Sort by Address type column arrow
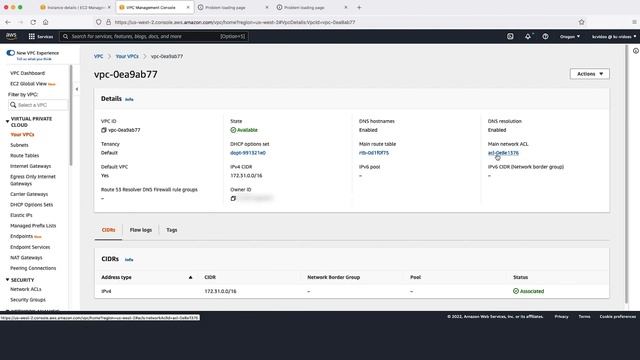640x360 pixels. (x=190, y=277)
